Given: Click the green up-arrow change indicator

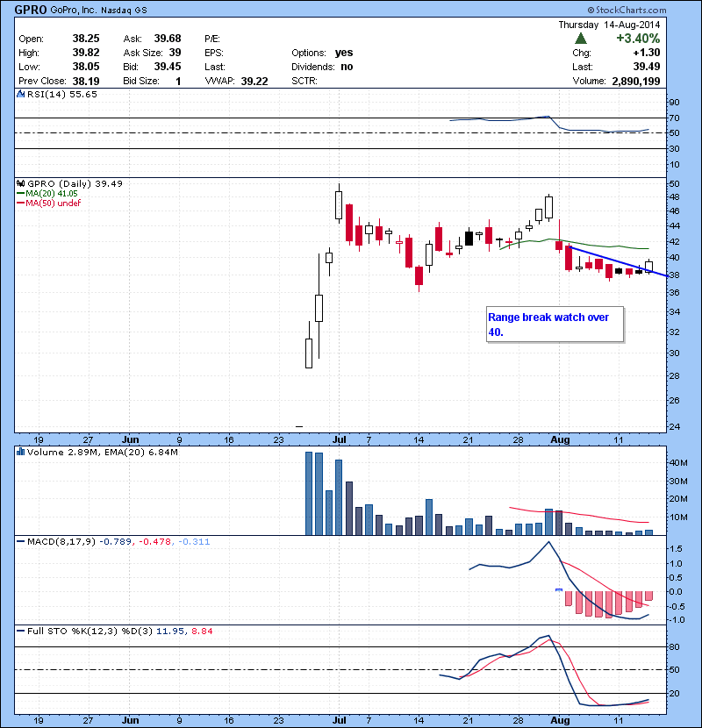Looking at the screenshot, I should [x=581, y=38].
